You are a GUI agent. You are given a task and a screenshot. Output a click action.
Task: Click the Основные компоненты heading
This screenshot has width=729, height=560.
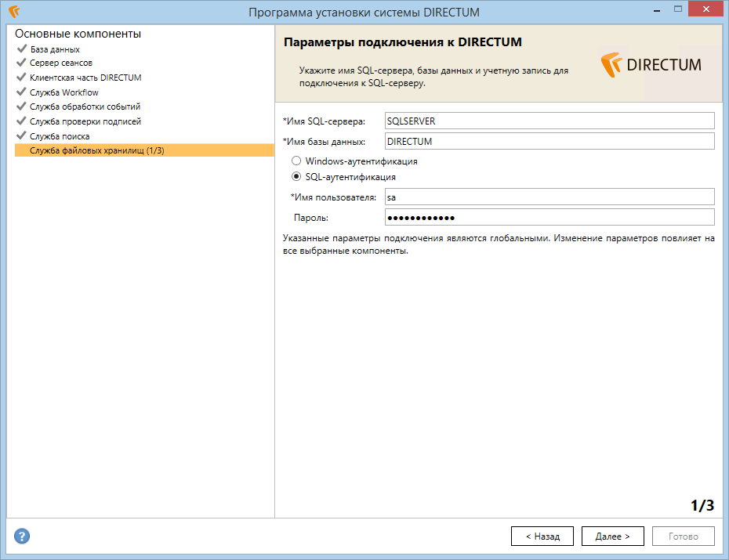(x=78, y=34)
